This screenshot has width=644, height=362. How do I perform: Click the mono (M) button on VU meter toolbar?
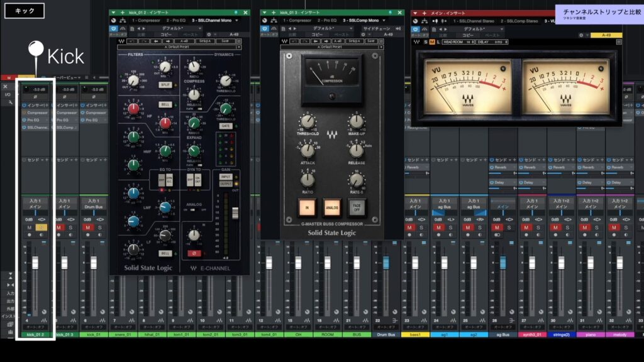coord(431,42)
